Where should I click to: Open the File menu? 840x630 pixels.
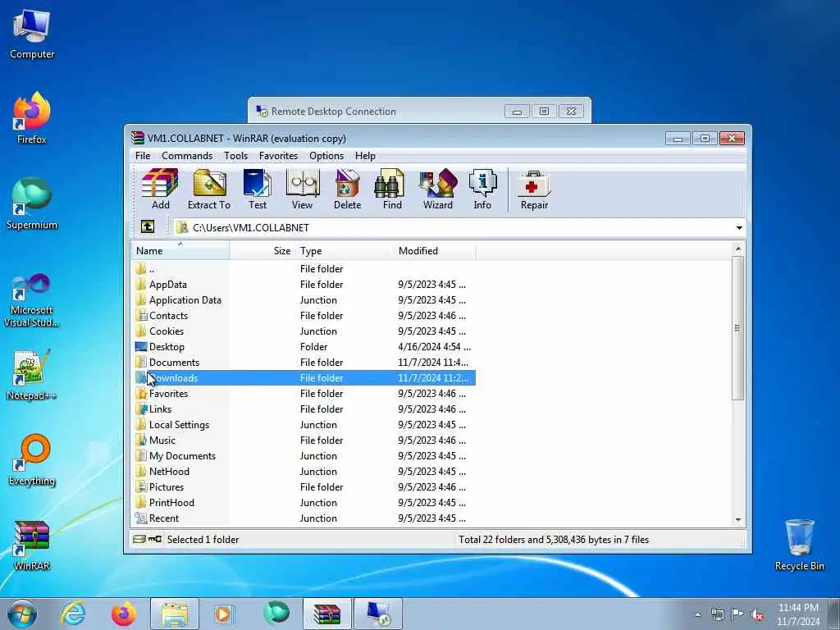click(143, 155)
